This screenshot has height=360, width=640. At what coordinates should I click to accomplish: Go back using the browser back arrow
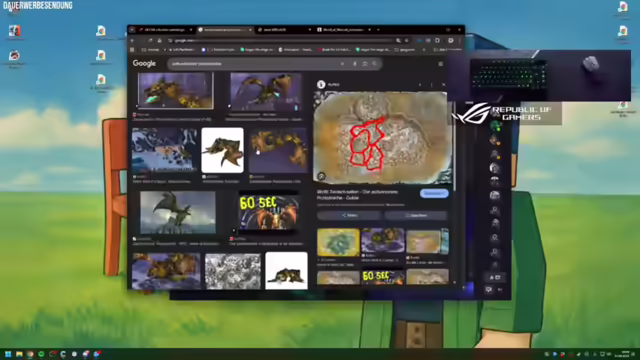tap(132, 40)
